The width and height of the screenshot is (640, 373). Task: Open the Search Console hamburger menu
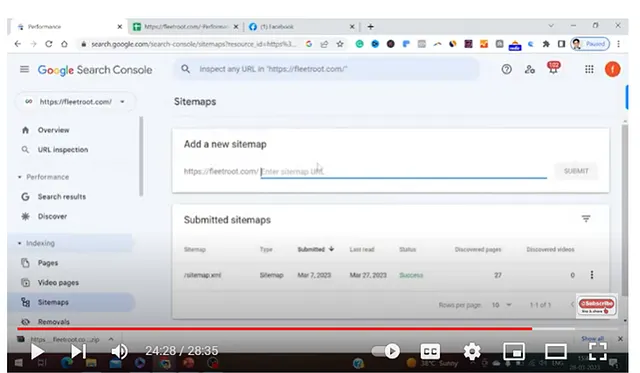(24, 69)
